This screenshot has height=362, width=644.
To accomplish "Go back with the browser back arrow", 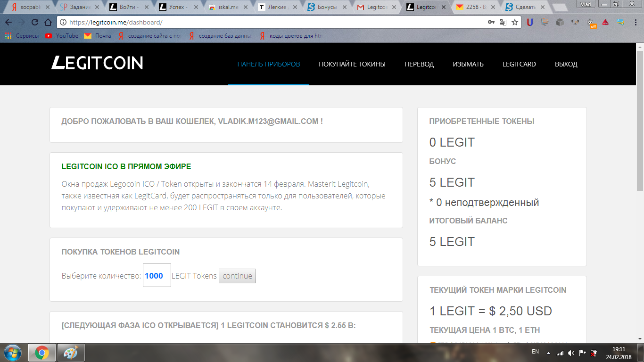I will coord(8,22).
